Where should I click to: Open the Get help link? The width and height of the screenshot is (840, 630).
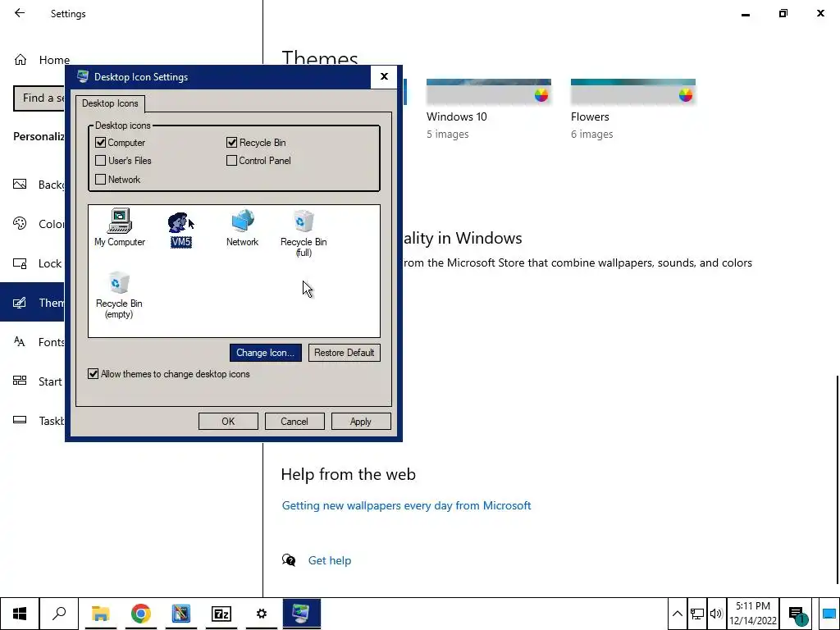pos(330,560)
